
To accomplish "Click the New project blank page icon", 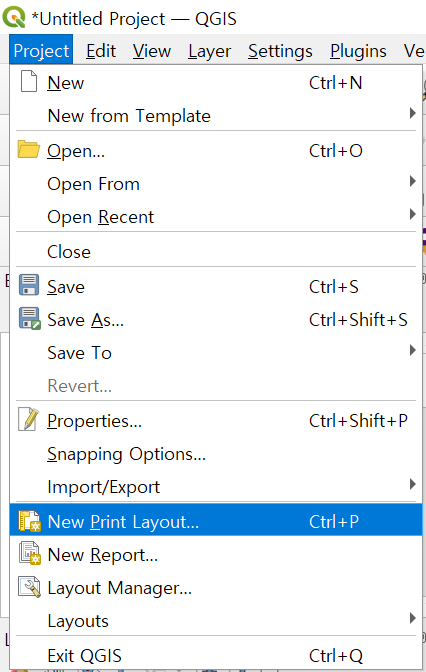I will pyautogui.click(x=29, y=82).
